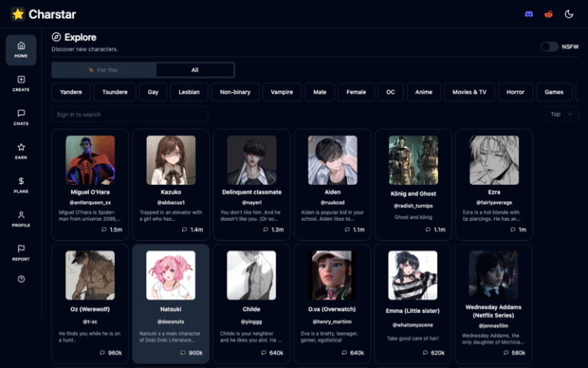Click creator @whatsmyscene
Viewport: 588px width, 368px height.
pos(413,325)
